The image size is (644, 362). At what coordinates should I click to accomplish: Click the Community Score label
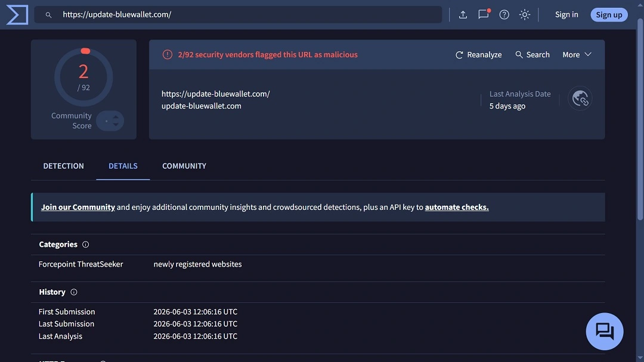(72, 121)
